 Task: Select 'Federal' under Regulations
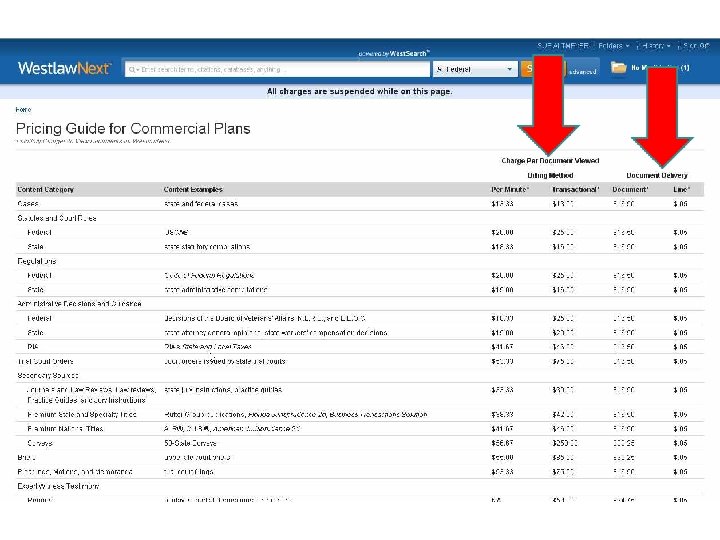point(39,275)
